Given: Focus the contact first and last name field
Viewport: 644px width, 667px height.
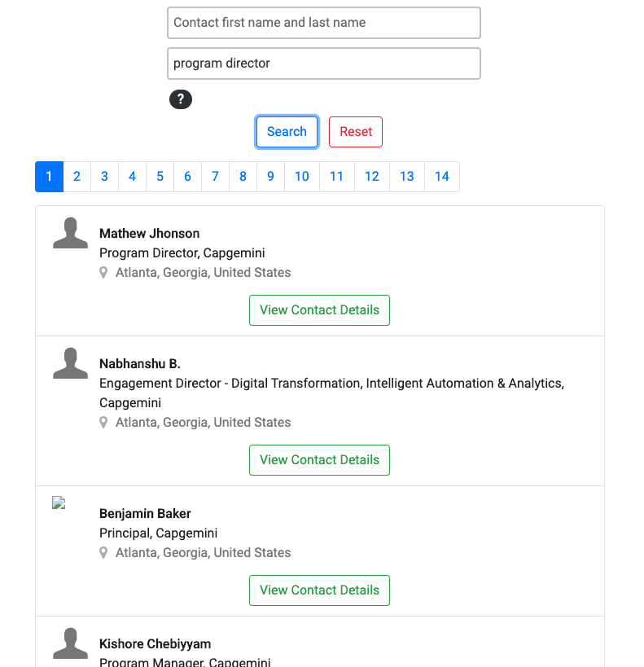Looking at the screenshot, I should click(x=324, y=23).
